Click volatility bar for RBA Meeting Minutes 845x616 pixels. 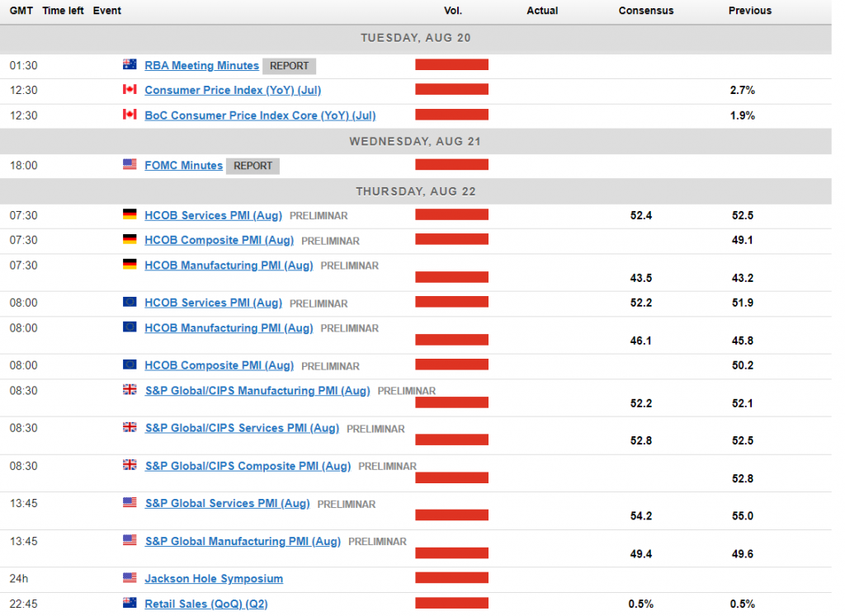click(451, 65)
